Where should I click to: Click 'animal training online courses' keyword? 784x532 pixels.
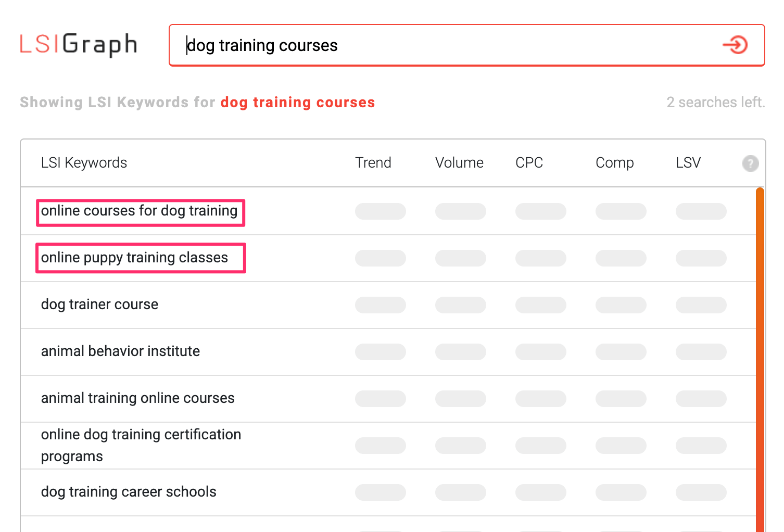tap(138, 398)
